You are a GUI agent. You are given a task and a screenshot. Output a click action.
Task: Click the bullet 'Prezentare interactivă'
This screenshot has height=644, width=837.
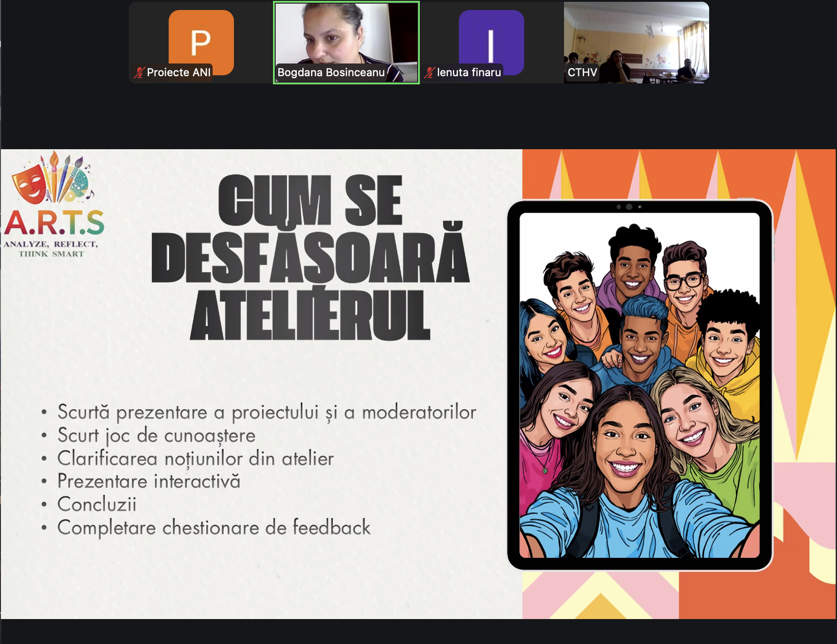tap(149, 481)
